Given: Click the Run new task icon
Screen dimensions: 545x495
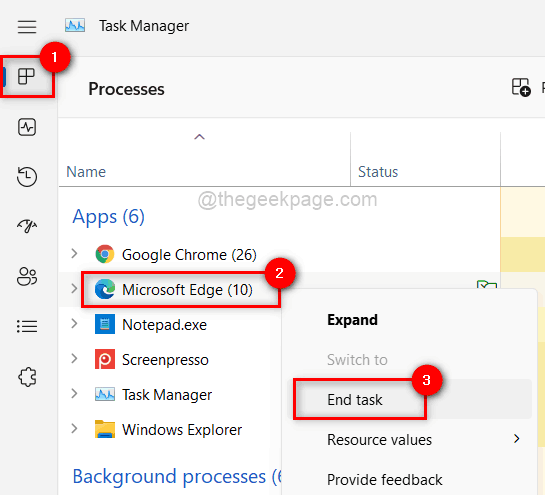Looking at the screenshot, I should [x=521, y=87].
